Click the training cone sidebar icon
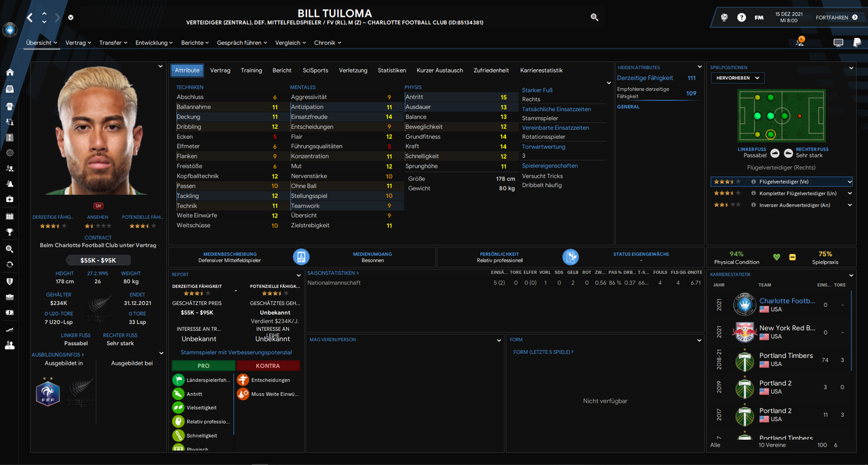 tap(9, 184)
